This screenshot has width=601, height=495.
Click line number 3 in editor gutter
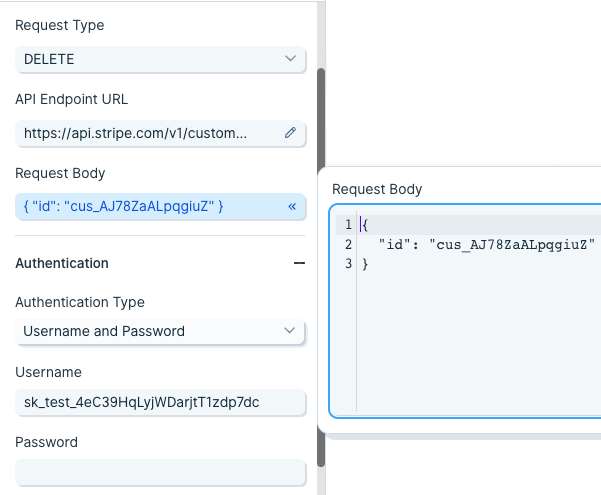tap(348, 263)
